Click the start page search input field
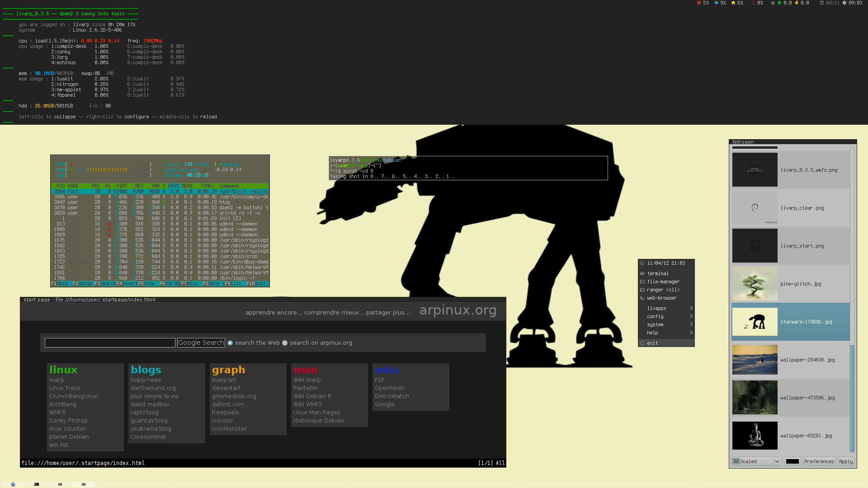Viewport: 868px width, 488px height. (x=110, y=343)
